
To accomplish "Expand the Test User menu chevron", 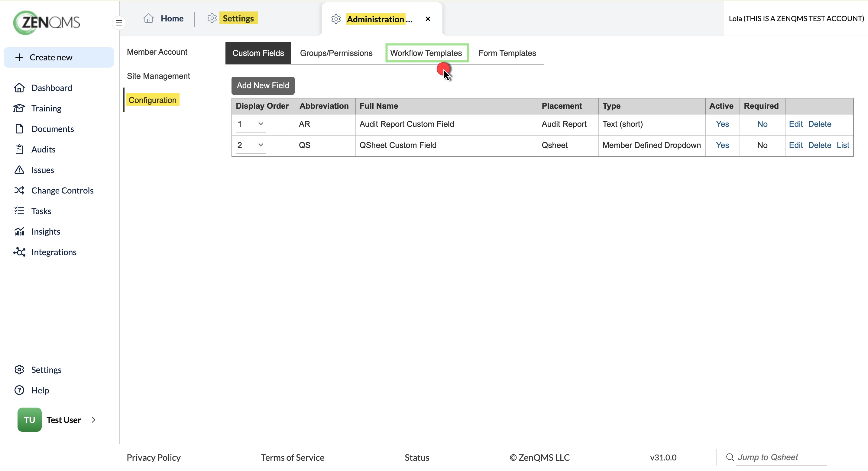I will pos(94,420).
